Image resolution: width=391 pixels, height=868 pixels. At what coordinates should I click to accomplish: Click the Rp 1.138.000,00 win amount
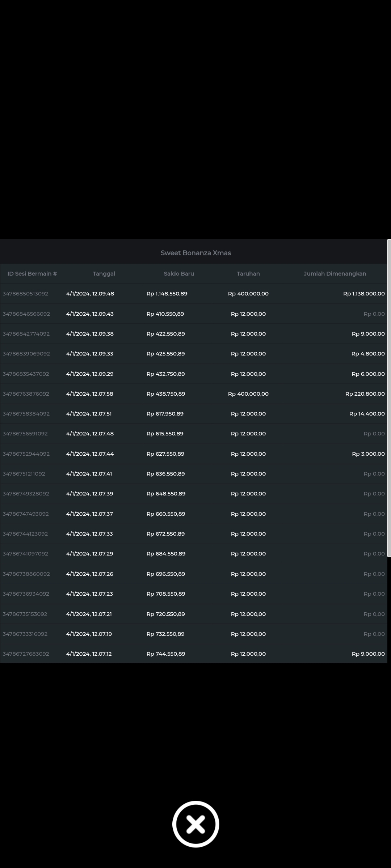(x=364, y=294)
